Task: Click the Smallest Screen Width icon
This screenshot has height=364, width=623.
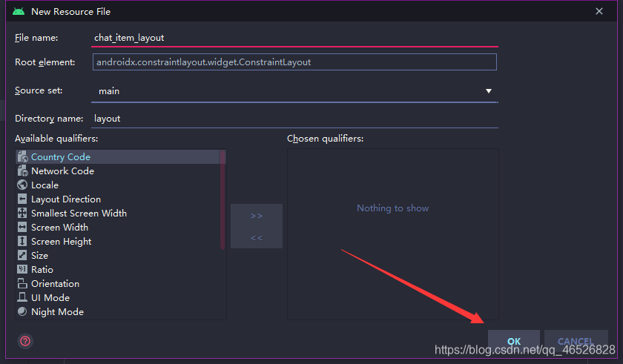Action: click(x=22, y=214)
